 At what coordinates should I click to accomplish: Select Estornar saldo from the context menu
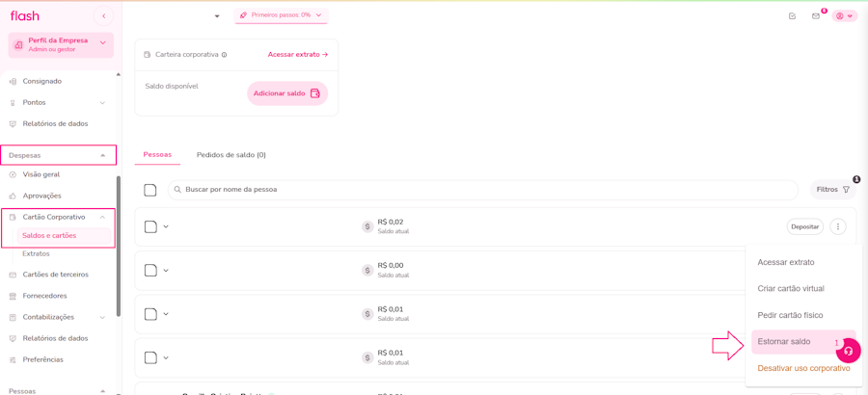[784, 342]
